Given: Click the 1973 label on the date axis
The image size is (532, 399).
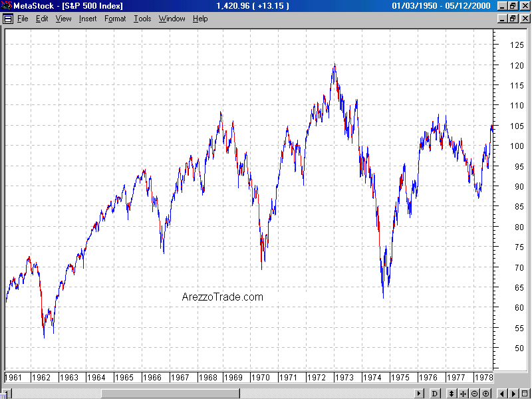Looking at the screenshot, I should point(344,377).
